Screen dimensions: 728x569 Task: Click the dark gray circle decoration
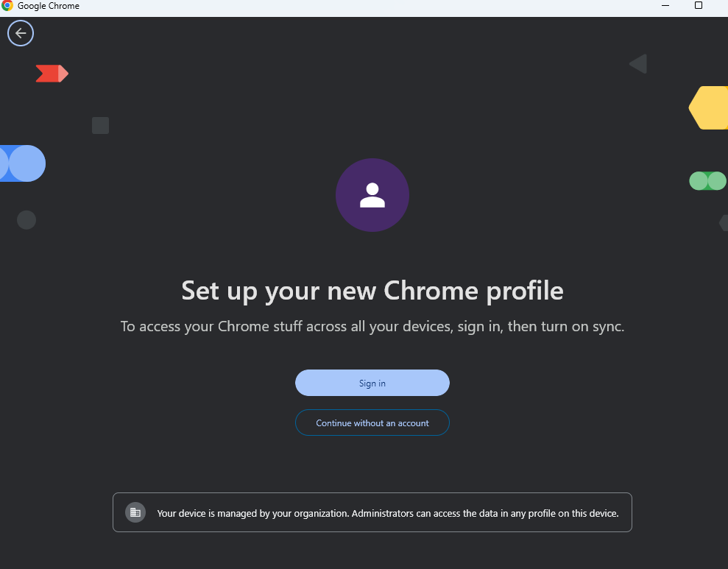(x=26, y=220)
